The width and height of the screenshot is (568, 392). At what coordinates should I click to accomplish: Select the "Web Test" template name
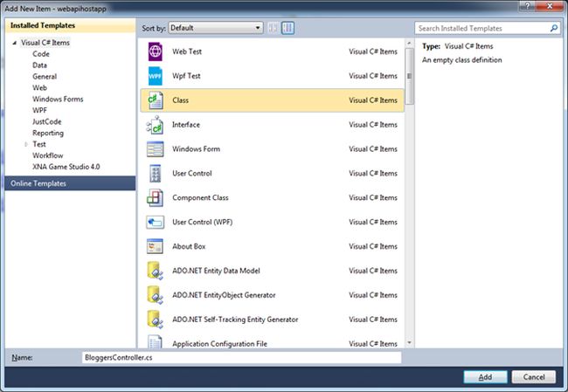pos(187,52)
